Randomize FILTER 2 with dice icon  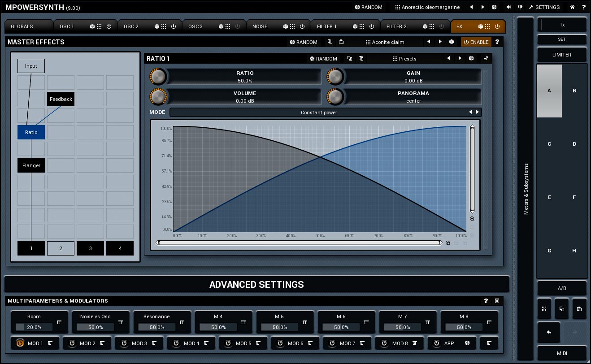pyautogui.click(x=425, y=26)
